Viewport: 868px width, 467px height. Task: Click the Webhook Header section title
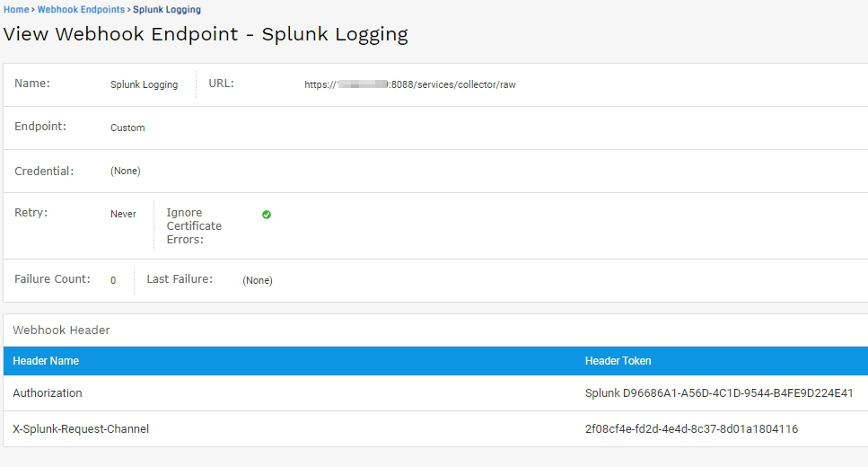click(61, 330)
